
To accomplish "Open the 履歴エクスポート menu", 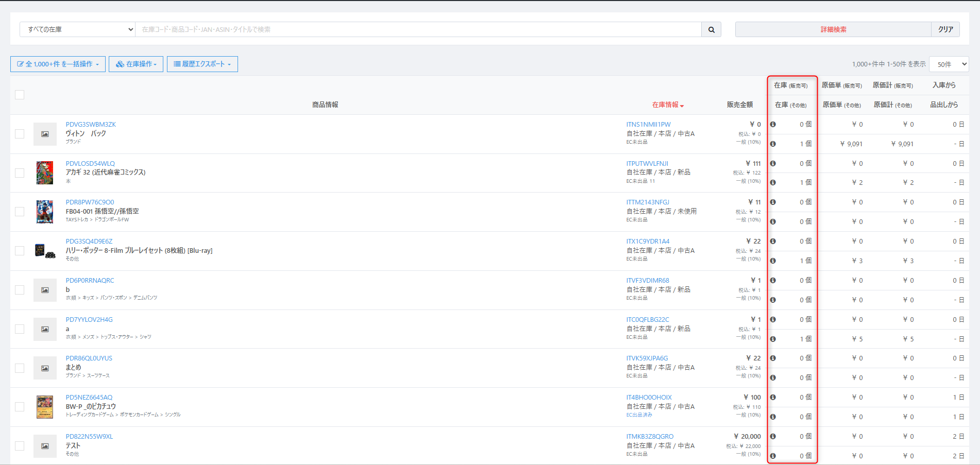I will [202, 64].
